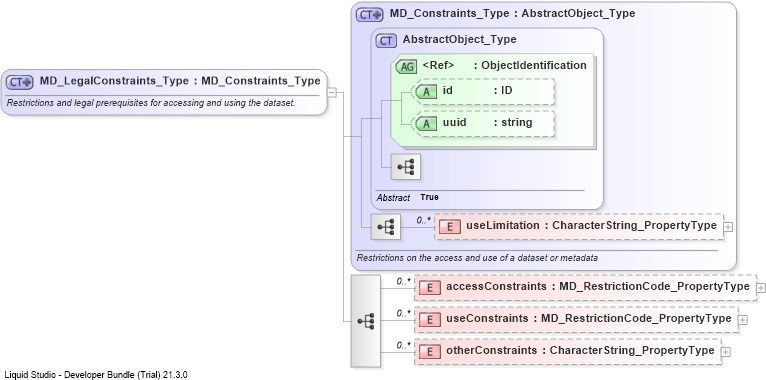The height and width of the screenshot is (380, 766).
Task: Click the CT icon of MD_Constraints_Type
Action: 370,15
